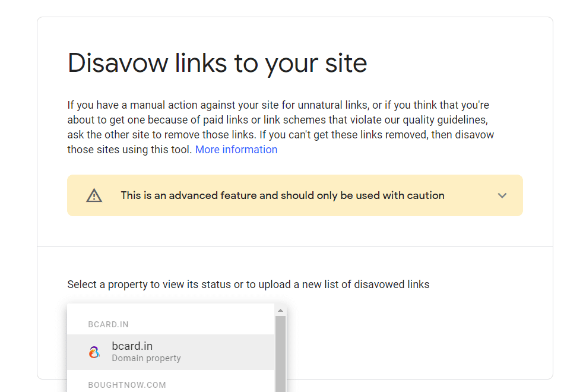This screenshot has height=392, width=583.
Task: Expand the caution banner chevron
Action: click(x=502, y=195)
